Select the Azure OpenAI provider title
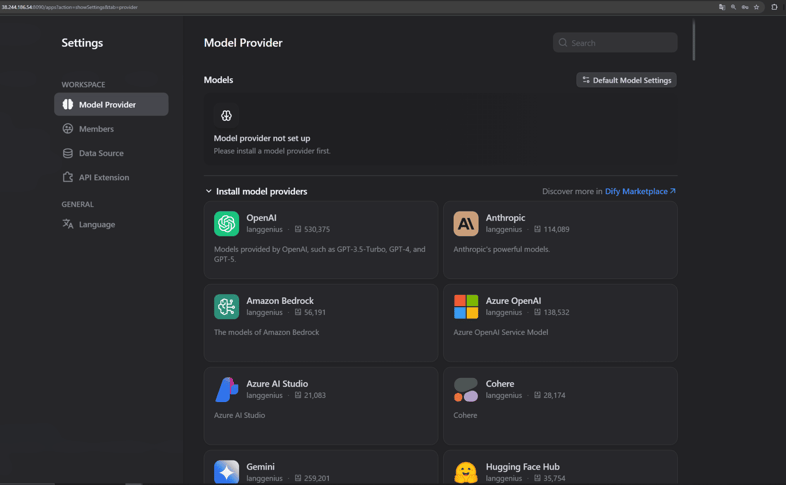 513,301
